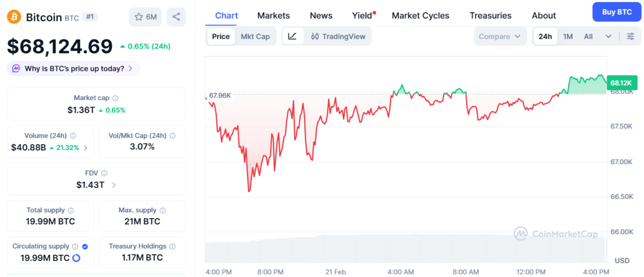
Task: Expand the timeframe chevron next to All
Action: point(608,36)
